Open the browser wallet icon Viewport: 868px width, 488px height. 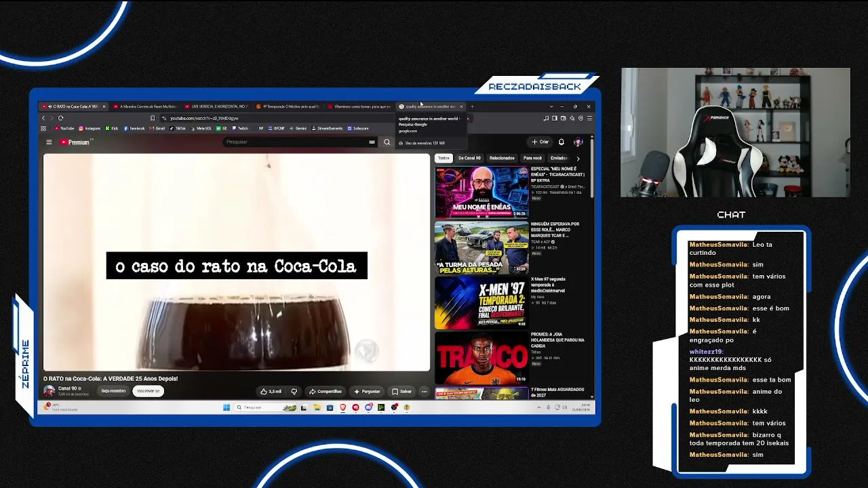[x=564, y=118]
